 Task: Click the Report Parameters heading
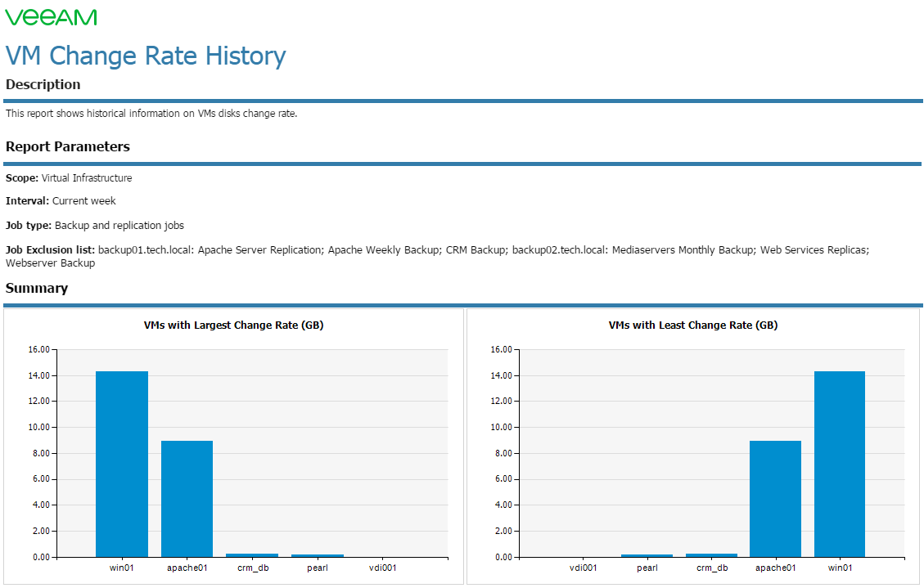pos(68,146)
